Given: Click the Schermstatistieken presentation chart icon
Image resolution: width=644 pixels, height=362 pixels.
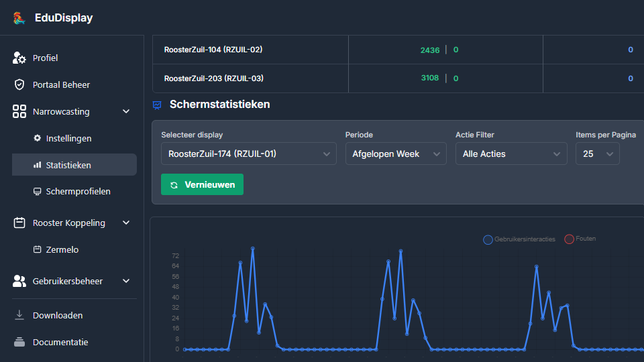Looking at the screenshot, I should coord(157,105).
